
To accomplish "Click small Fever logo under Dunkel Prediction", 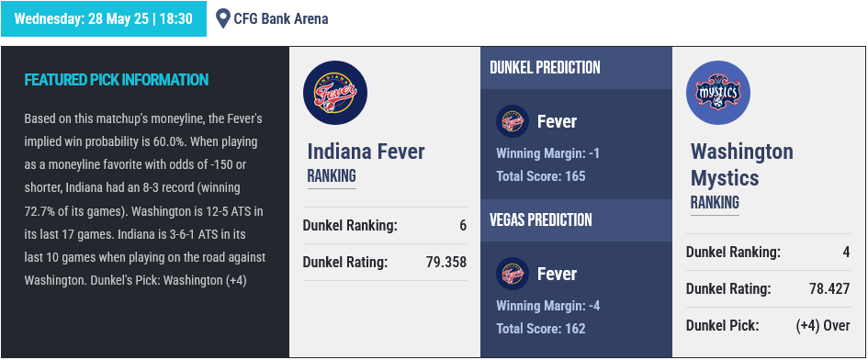I will click(512, 121).
